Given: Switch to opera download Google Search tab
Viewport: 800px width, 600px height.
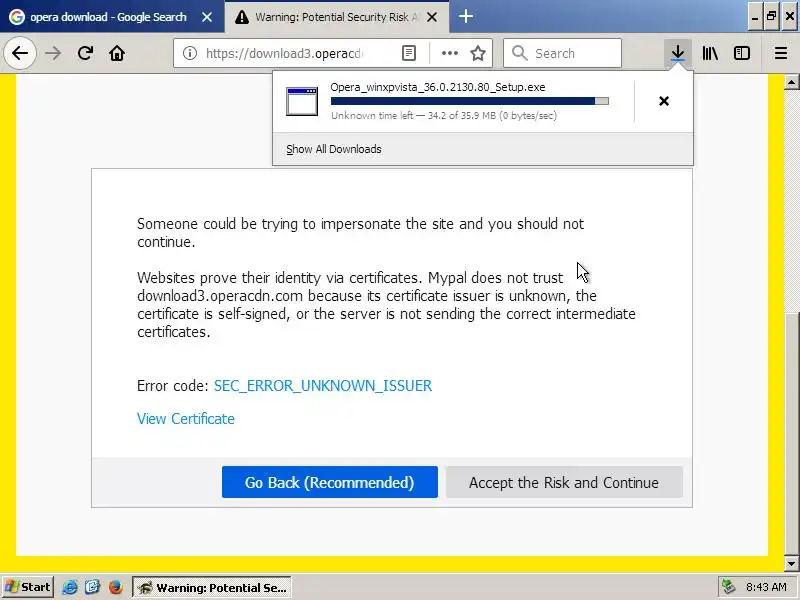Looking at the screenshot, I should click(x=112, y=17).
